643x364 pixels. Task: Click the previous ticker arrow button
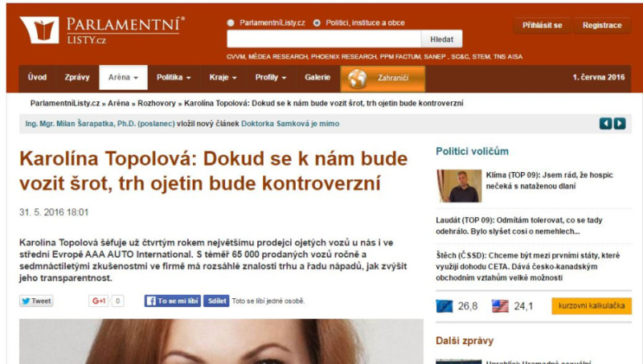(605, 124)
